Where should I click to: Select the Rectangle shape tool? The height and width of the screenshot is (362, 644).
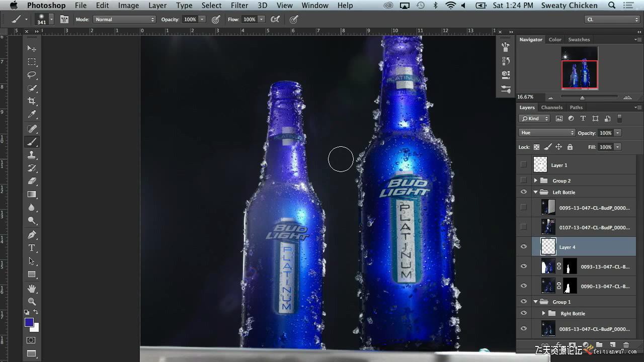[x=32, y=274]
